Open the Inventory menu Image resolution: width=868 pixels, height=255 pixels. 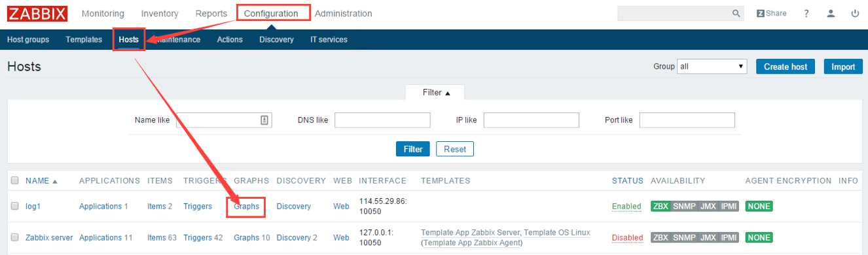(159, 13)
